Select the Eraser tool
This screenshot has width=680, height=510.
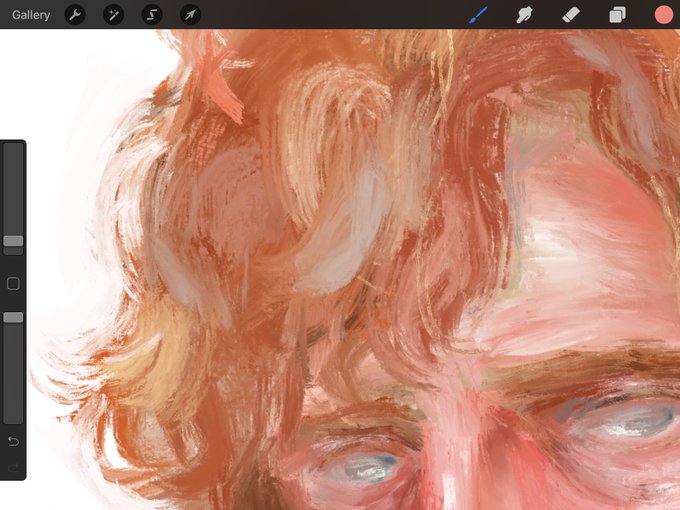pyautogui.click(x=571, y=15)
